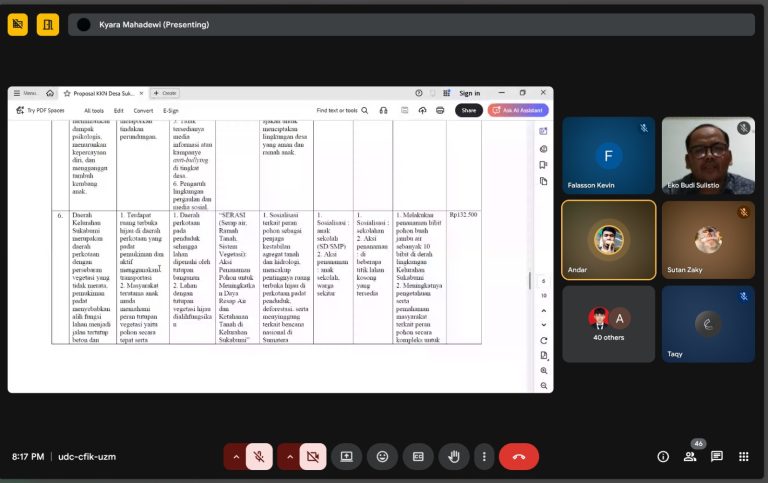Screen dimensions: 768x483
Task: Raise hand in the meeting
Action: point(454,457)
